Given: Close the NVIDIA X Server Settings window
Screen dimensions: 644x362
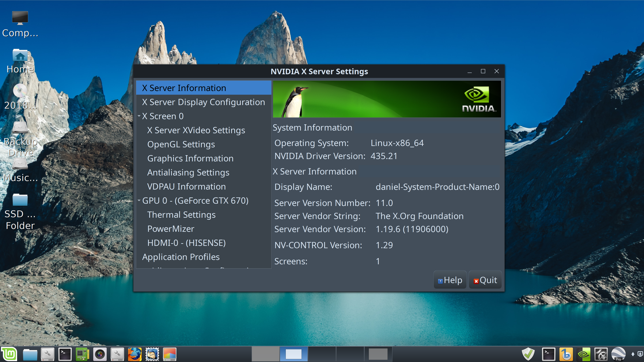Looking at the screenshot, I should tap(496, 71).
